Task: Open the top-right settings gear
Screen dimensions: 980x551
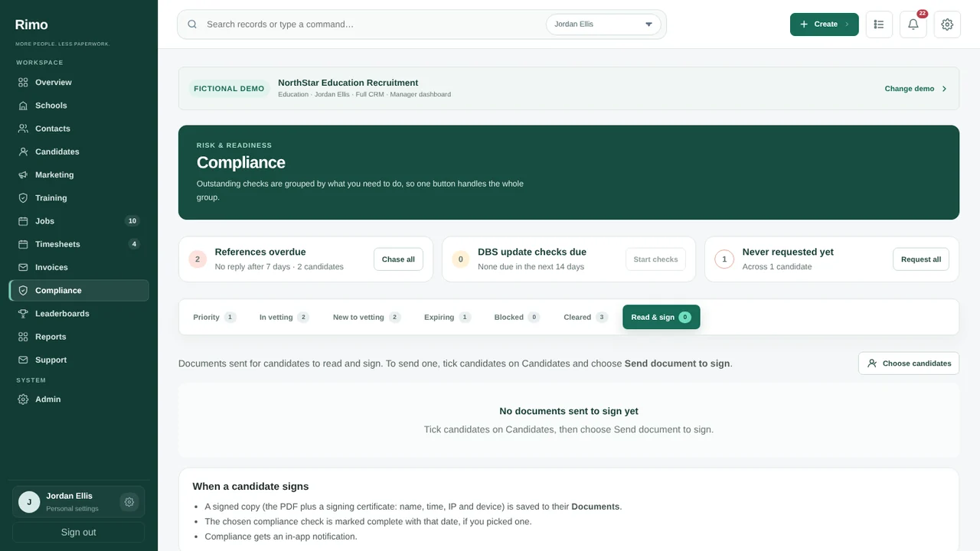Action: click(x=947, y=24)
